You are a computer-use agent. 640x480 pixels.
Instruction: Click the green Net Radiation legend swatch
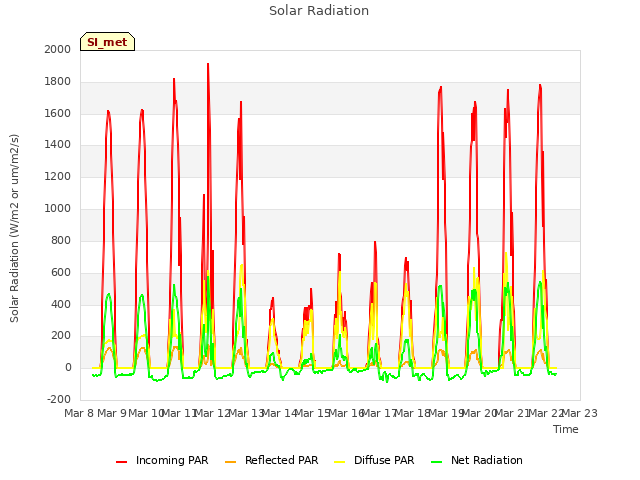pos(437,462)
